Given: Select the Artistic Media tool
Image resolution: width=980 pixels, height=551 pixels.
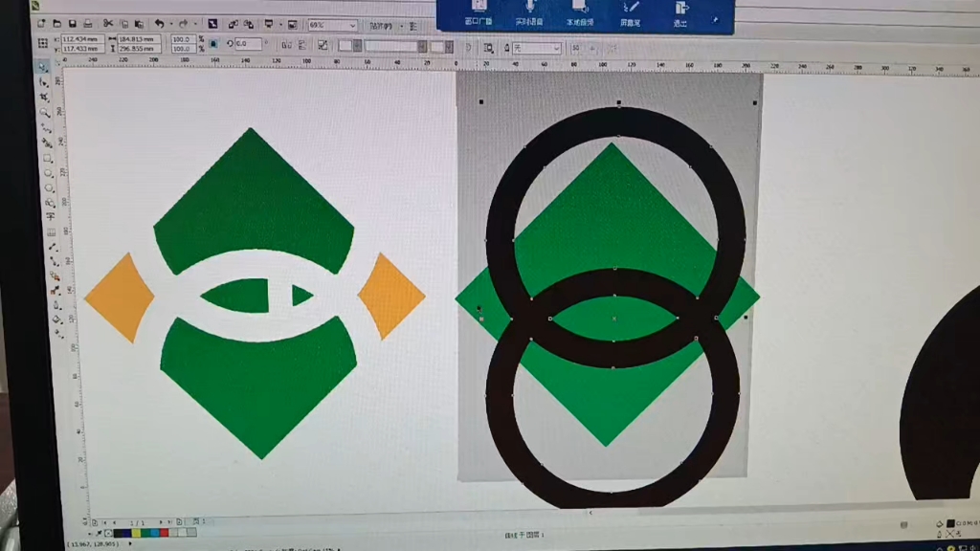Looking at the screenshot, I should point(47,142).
